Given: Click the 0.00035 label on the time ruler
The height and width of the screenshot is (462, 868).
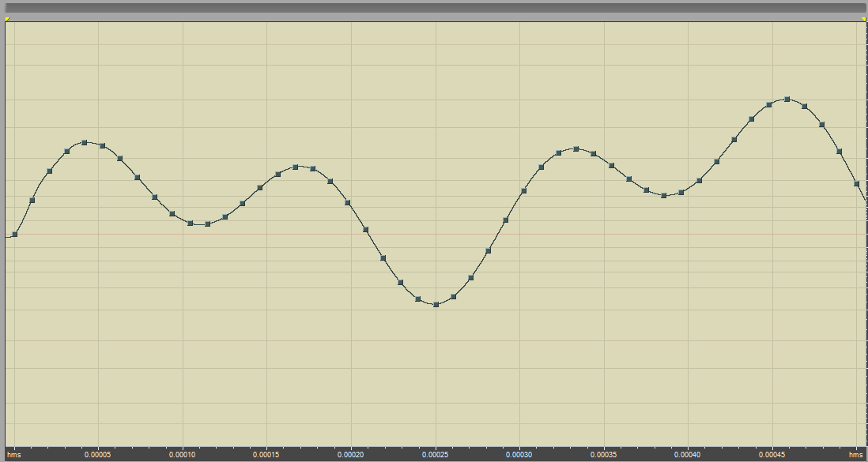Looking at the screenshot, I should (604, 456).
